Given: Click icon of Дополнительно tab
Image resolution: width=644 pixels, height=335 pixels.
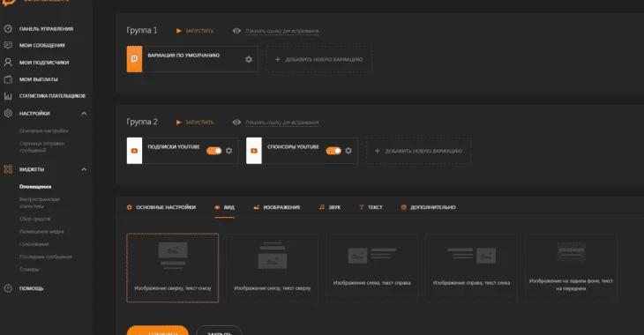Looking at the screenshot, I should point(403,207).
